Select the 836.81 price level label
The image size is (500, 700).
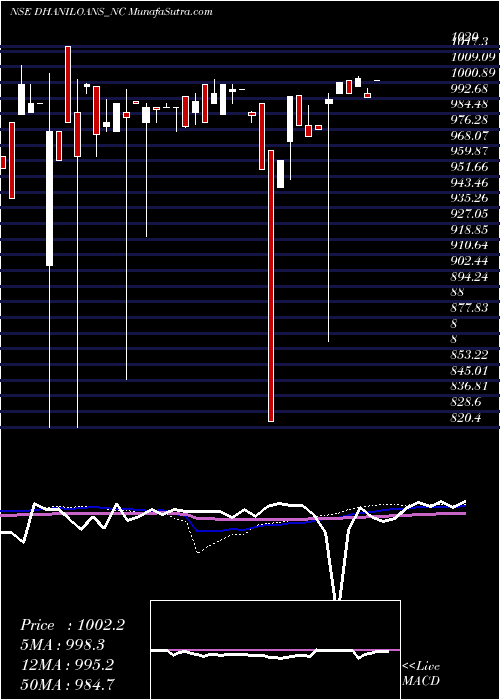click(x=469, y=387)
